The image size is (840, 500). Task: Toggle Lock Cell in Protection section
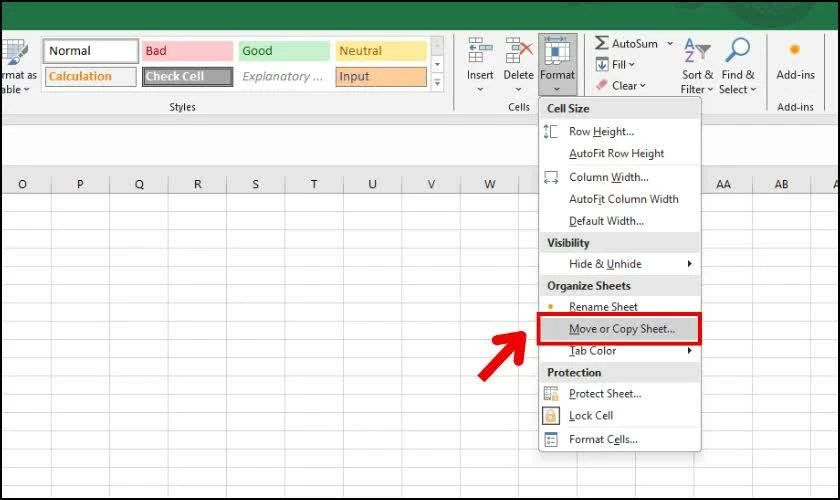tap(590, 416)
